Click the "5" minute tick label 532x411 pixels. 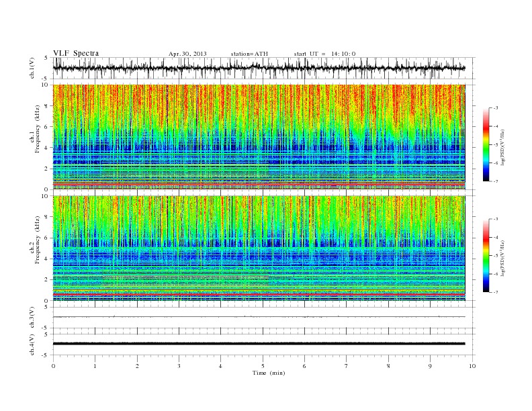pyautogui.click(x=263, y=366)
